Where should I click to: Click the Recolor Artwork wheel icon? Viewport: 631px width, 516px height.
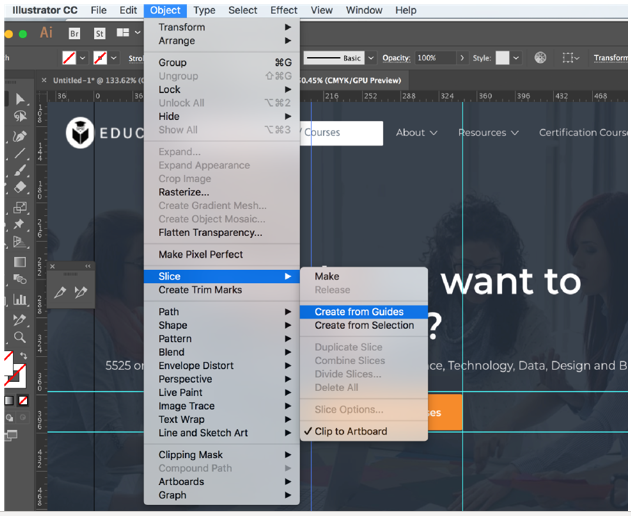click(540, 58)
